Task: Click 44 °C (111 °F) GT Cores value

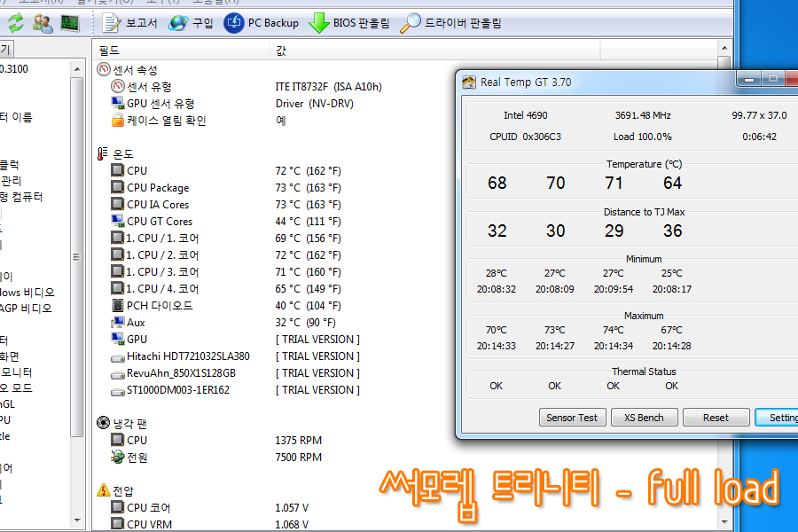Action: pos(308,222)
